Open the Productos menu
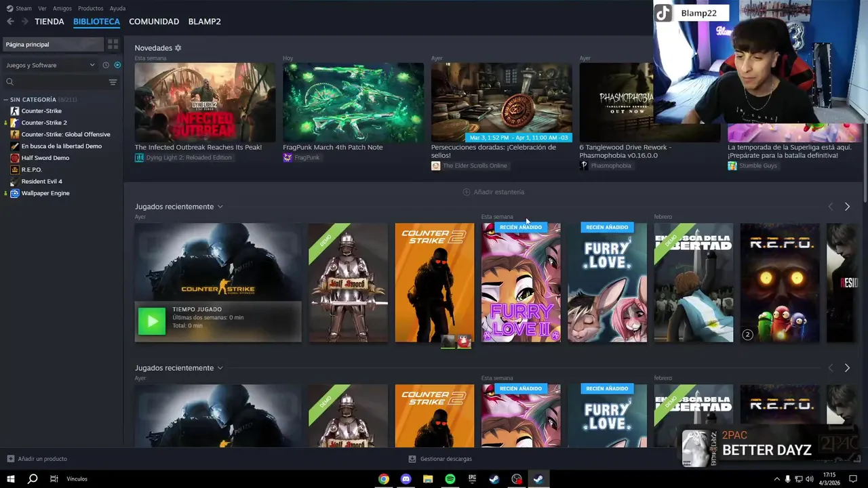868x488 pixels. click(91, 8)
